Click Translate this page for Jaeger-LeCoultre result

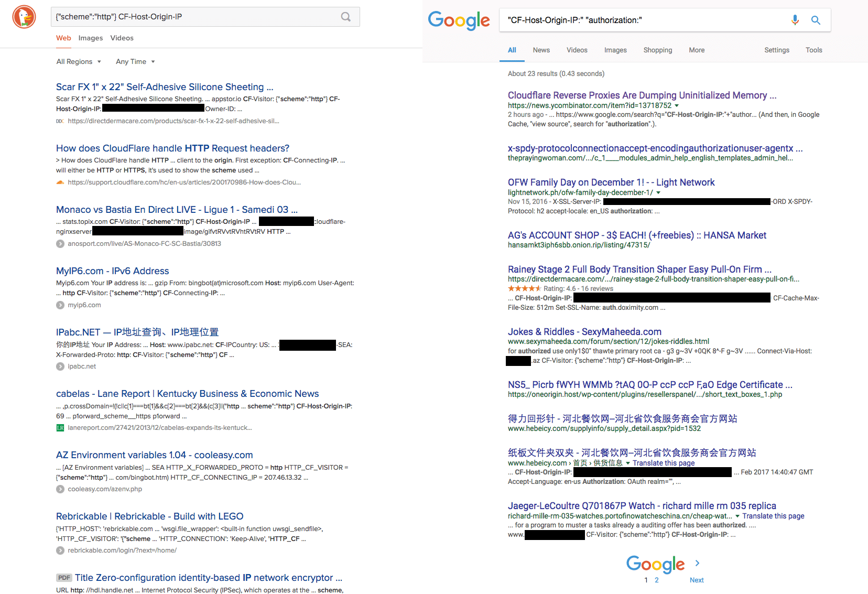773,516
